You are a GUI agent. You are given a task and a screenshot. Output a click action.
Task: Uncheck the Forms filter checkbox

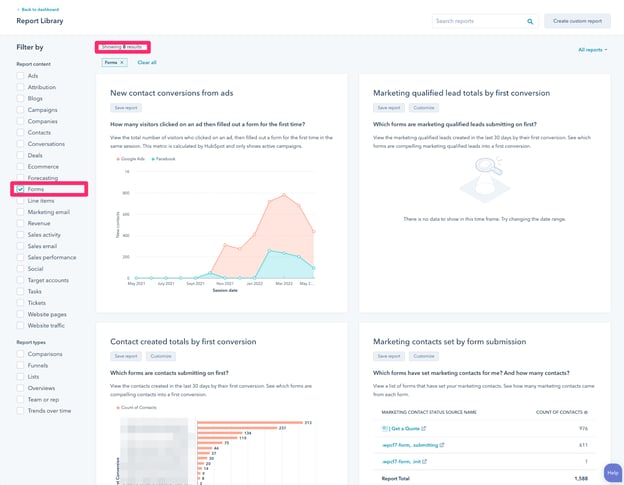tap(21, 188)
